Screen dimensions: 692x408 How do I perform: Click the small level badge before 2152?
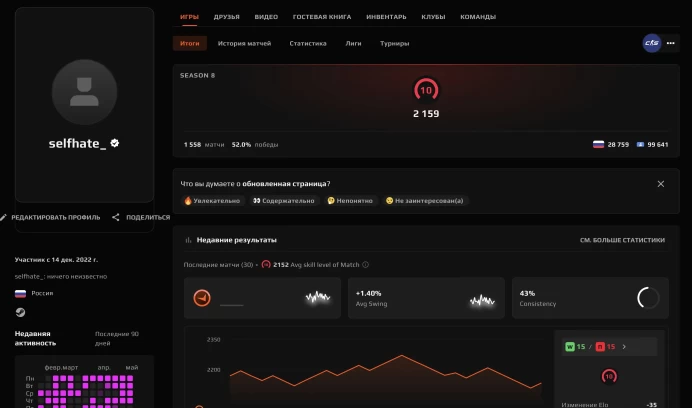coord(266,264)
